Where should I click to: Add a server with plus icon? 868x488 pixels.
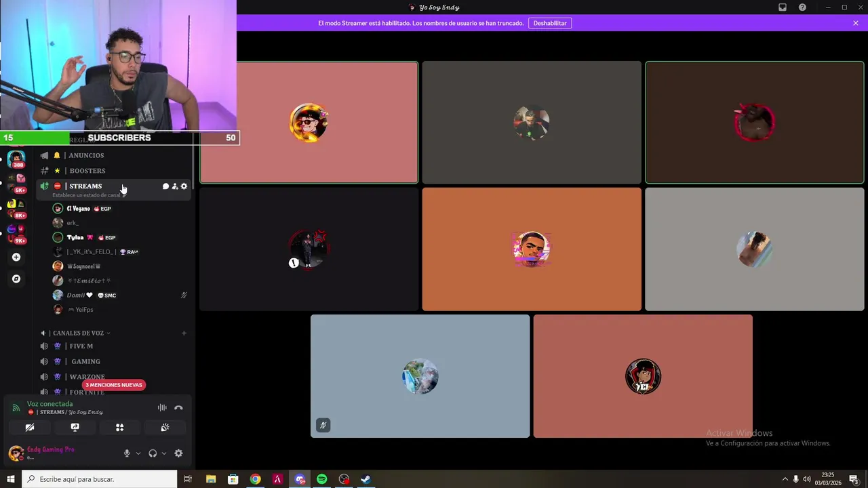coord(16,257)
